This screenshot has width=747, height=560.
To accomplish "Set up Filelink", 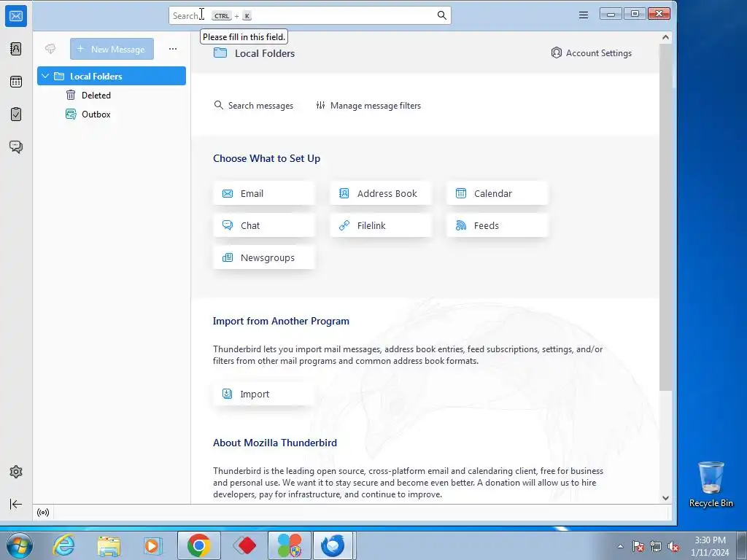I will [381, 225].
